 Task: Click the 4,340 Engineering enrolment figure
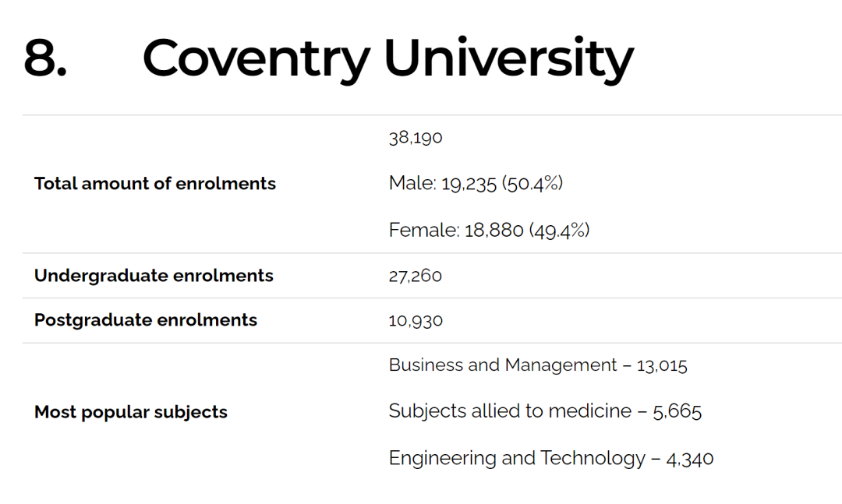coord(690,459)
